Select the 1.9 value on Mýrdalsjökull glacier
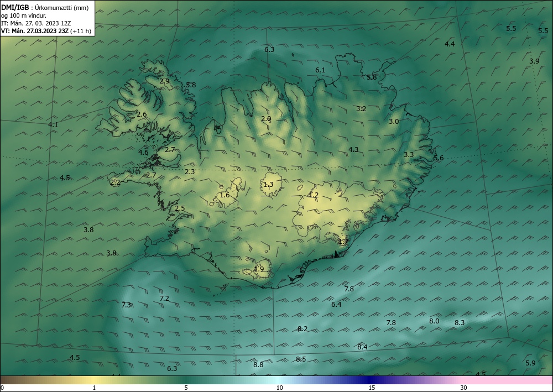The width and height of the screenshot is (553, 392). point(259,269)
